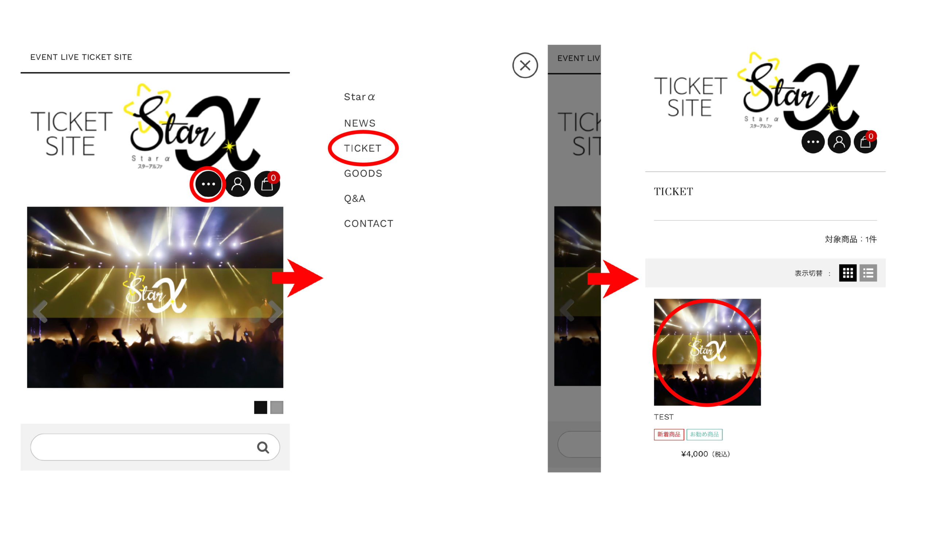
Task: Go to the previous carousel slide
Action: point(40,311)
